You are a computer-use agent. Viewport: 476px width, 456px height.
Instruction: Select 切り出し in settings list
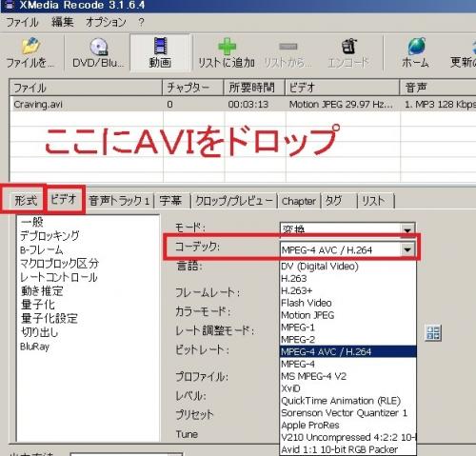tap(39, 332)
